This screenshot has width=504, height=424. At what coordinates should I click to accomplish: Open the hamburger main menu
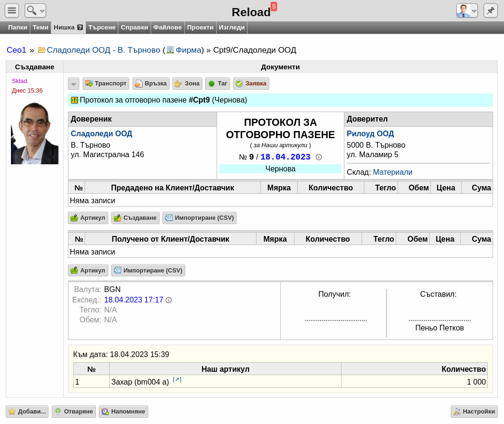click(12, 10)
